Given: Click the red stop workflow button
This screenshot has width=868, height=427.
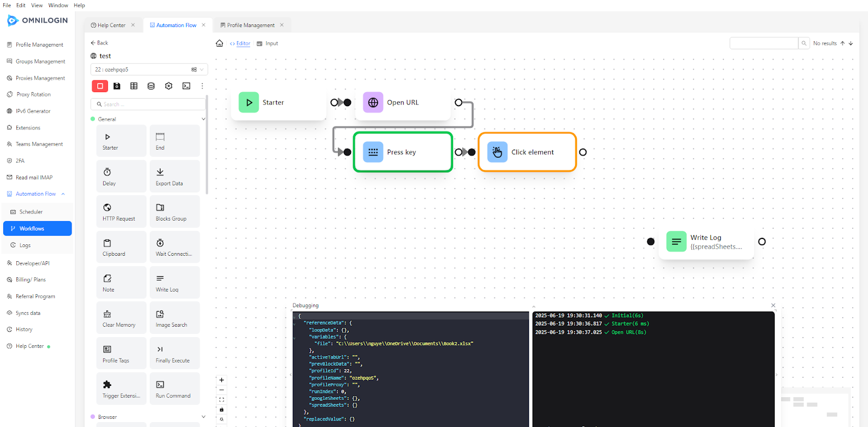Looking at the screenshot, I should tap(100, 86).
